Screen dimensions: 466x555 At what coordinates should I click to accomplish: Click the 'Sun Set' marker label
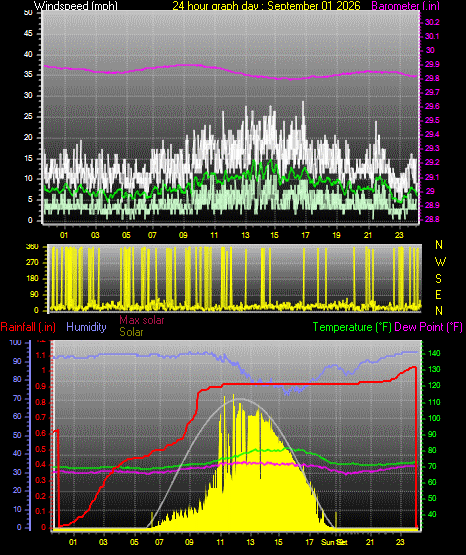[334, 542]
